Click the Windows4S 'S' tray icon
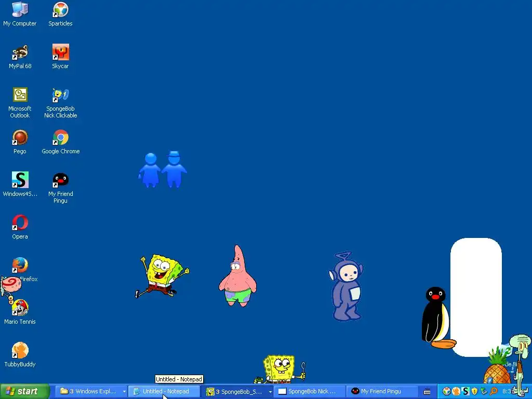This screenshot has width=532, height=399. click(465, 392)
